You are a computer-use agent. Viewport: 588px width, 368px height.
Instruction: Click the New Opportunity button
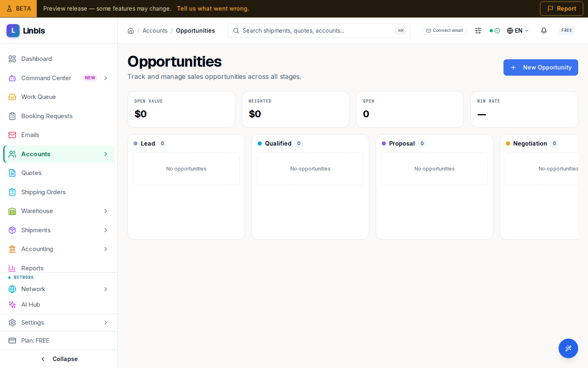tap(541, 67)
